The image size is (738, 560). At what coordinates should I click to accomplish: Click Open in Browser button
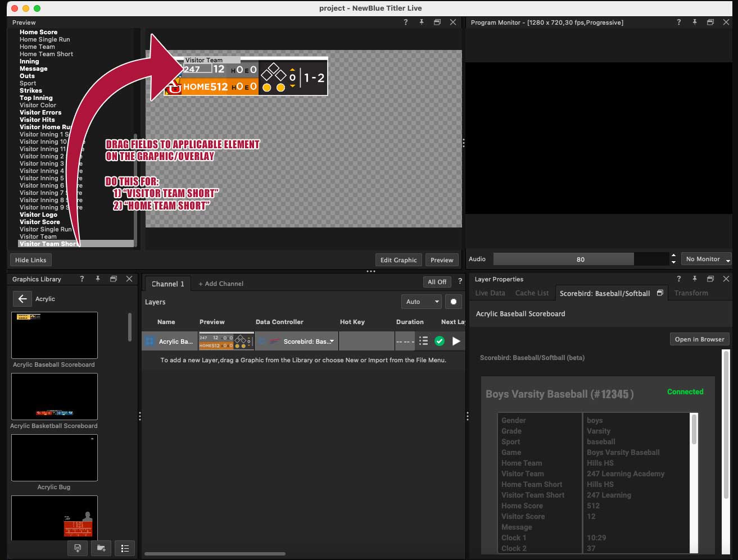699,339
